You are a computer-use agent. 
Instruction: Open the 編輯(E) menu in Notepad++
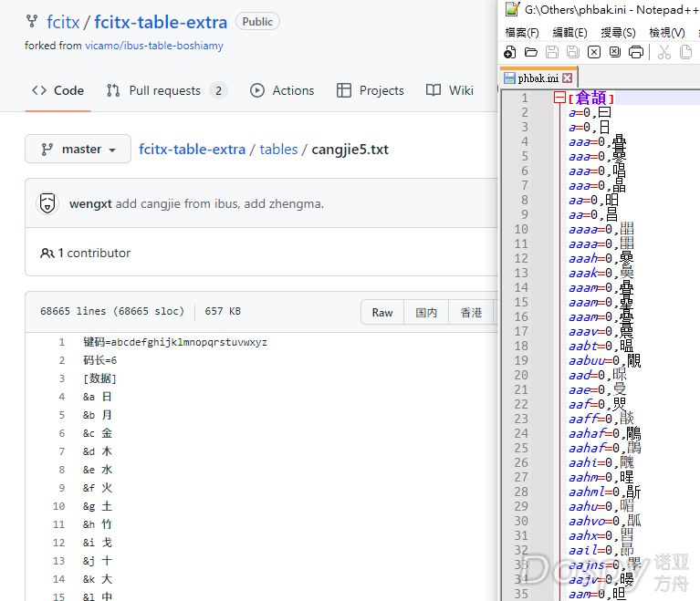click(569, 33)
